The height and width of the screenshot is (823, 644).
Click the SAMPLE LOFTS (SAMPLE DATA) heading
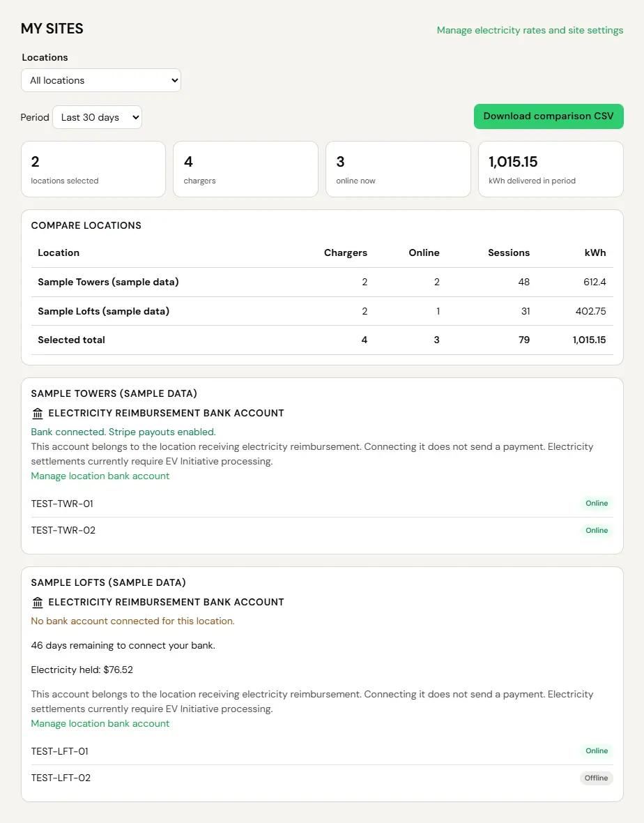point(108,582)
